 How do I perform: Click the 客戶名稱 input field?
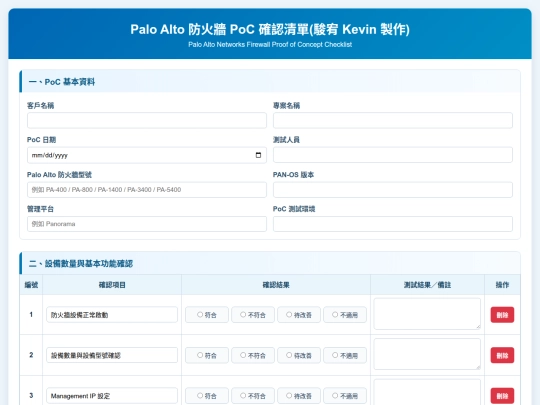tap(147, 121)
